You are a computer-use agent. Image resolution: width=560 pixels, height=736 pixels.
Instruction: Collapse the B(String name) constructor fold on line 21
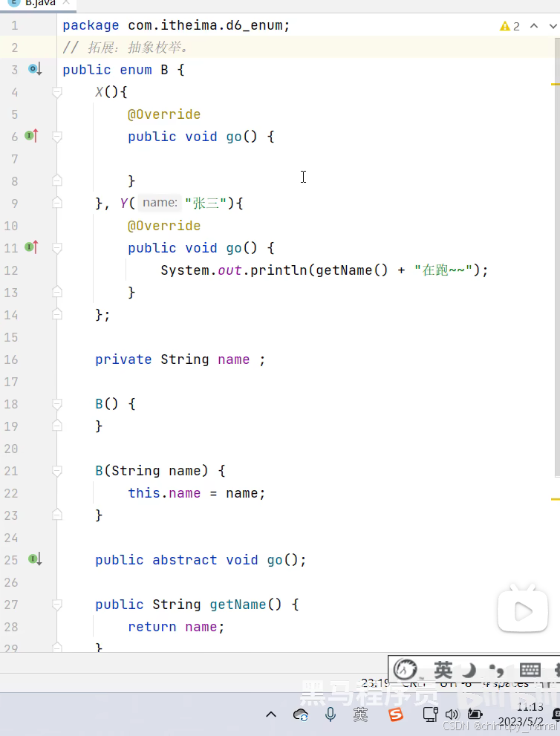(x=56, y=470)
